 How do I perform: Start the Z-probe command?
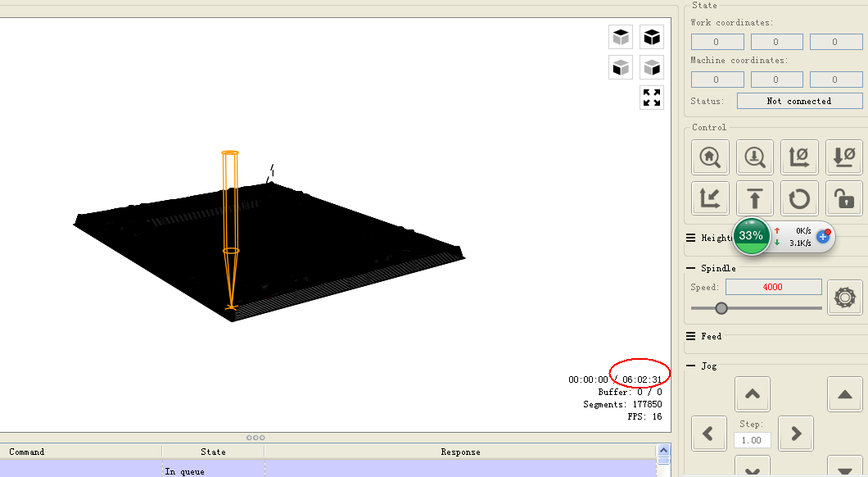(x=754, y=157)
